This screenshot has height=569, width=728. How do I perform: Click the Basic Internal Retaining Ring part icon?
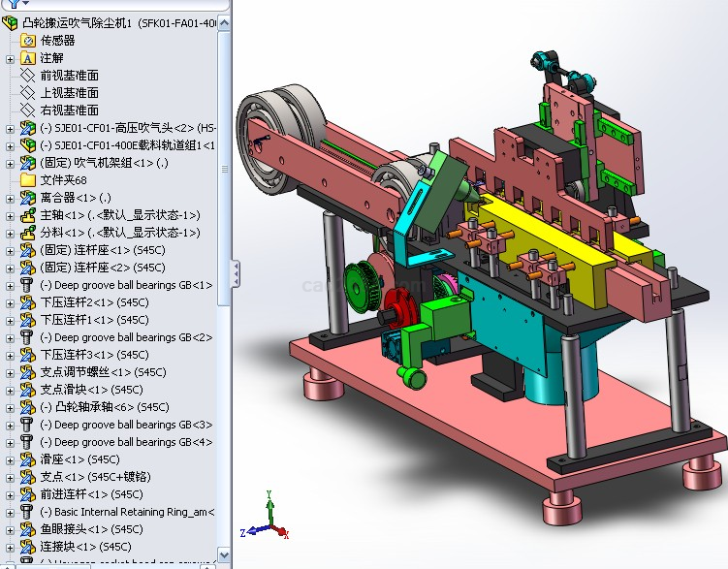coord(27,511)
